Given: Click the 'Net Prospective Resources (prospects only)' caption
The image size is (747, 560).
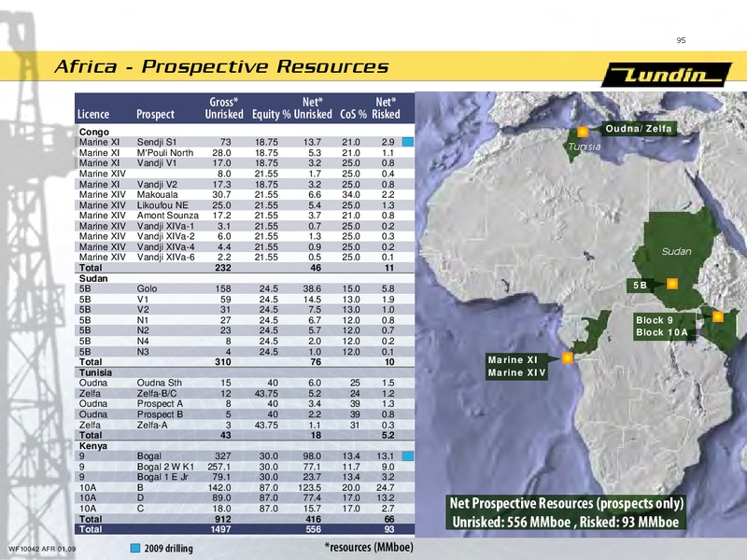Looking at the screenshot, I should point(567,503).
